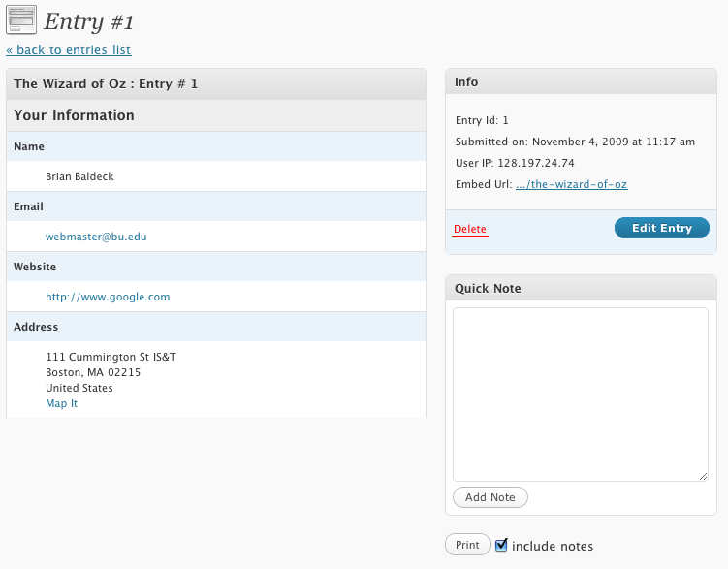The width and height of the screenshot is (728, 569).
Task: Click the Map It link
Action: coord(61,403)
